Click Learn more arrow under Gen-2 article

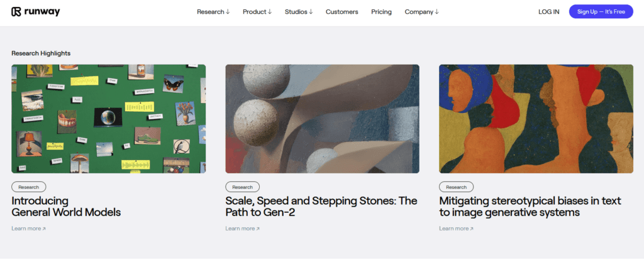(242, 229)
